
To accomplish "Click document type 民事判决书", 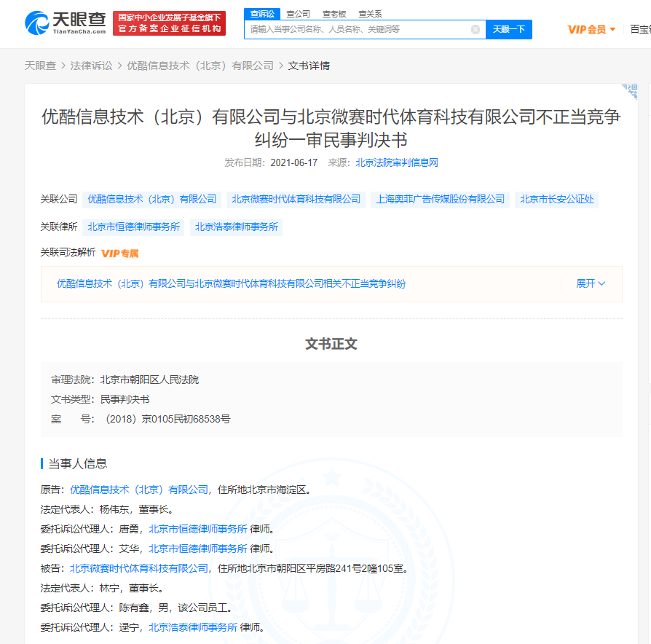I will [x=125, y=399].
